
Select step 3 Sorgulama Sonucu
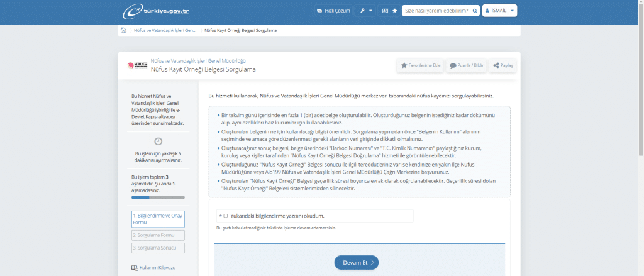[158, 248]
